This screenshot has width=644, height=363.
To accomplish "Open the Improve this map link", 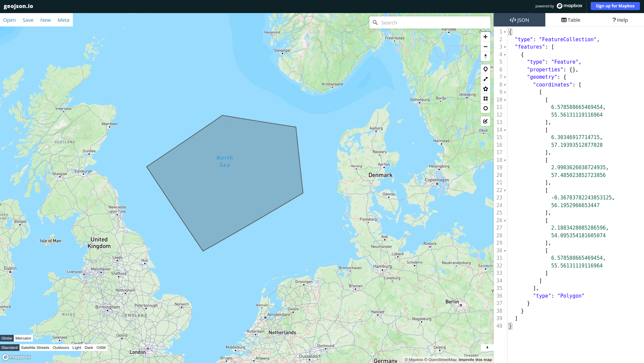I will (x=475, y=359).
